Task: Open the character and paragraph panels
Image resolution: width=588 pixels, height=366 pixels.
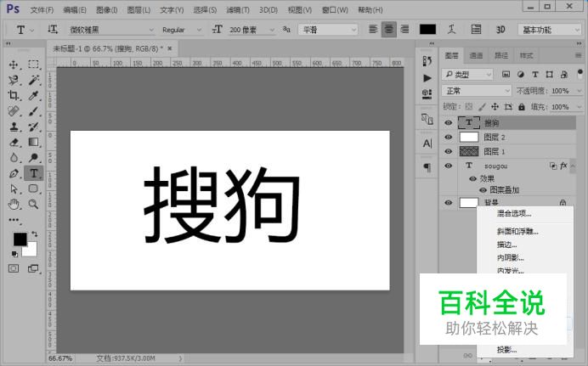Action: [476, 29]
